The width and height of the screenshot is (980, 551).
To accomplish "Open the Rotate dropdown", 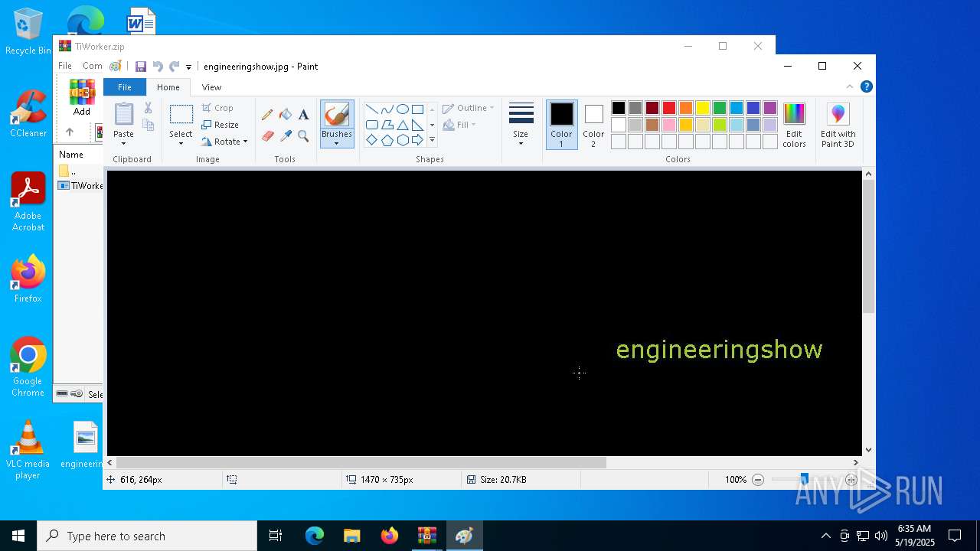I will pyautogui.click(x=224, y=142).
